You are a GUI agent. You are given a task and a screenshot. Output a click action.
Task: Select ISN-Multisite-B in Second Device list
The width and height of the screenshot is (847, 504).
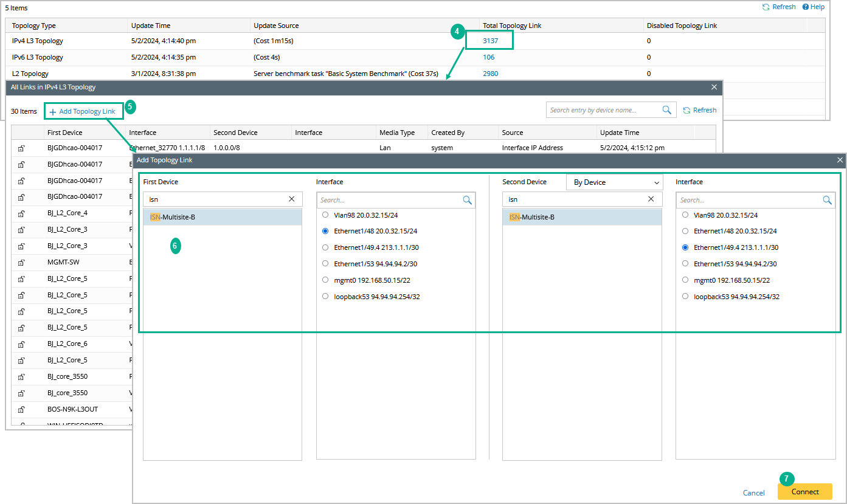tap(532, 217)
